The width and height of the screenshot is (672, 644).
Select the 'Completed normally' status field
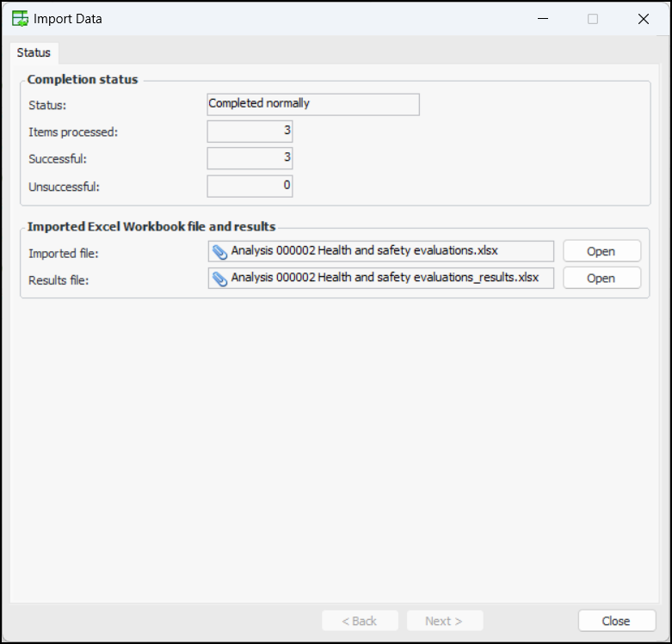(x=313, y=104)
